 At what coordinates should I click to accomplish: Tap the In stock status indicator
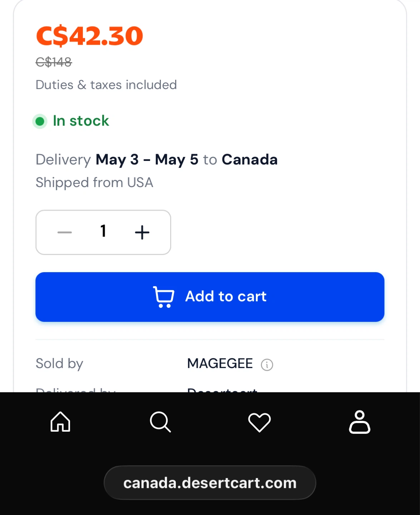[x=71, y=121]
